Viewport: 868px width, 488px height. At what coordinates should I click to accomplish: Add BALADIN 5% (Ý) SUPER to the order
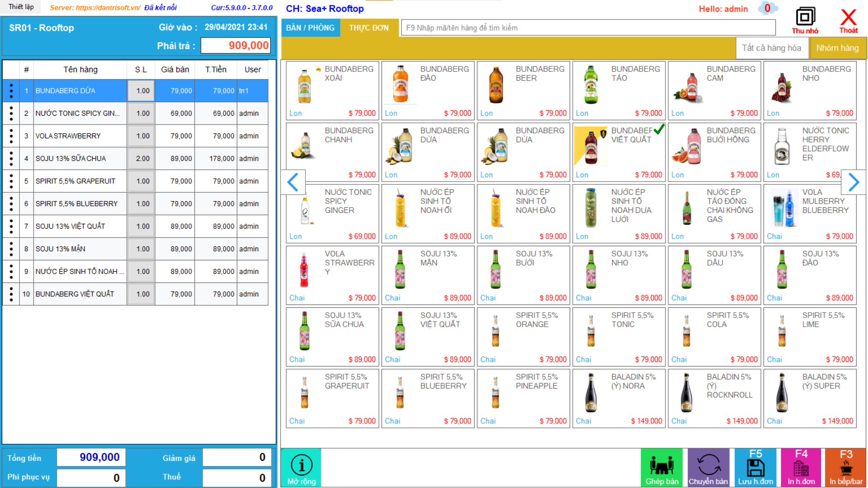[810, 398]
